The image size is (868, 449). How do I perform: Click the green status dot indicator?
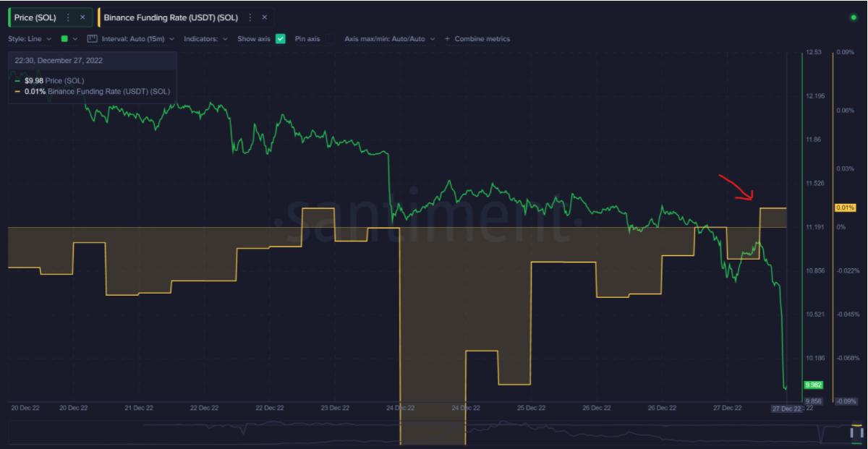click(x=854, y=17)
